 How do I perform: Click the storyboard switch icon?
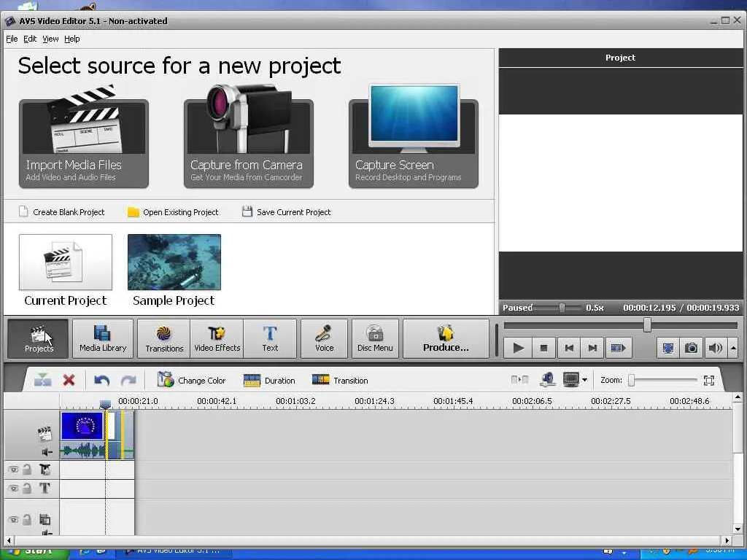(x=519, y=379)
